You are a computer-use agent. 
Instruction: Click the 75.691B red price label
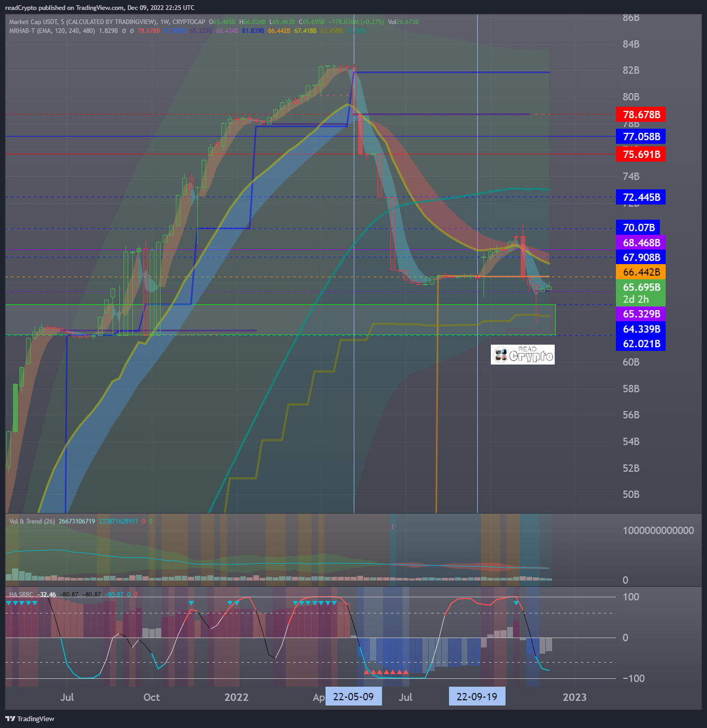coord(641,154)
